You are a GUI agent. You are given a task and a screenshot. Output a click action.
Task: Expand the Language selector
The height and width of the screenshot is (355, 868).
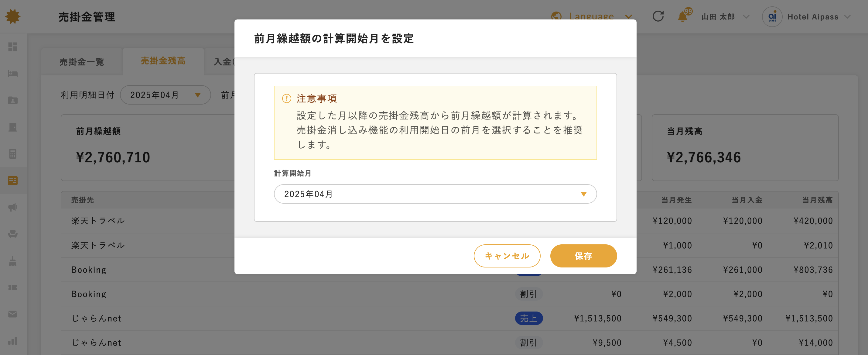pos(592,16)
